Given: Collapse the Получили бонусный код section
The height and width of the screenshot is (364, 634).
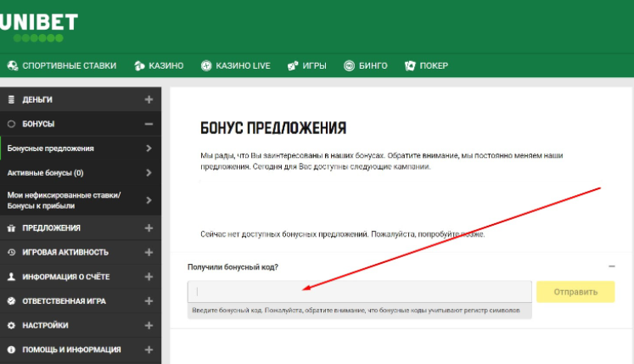Looking at the screenshot, I should coord(611,266).
